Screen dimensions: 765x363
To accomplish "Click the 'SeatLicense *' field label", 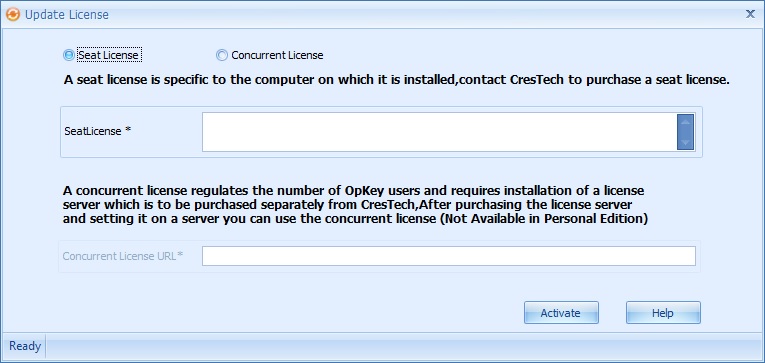I will pyautogui.click(x=98, y=131).
